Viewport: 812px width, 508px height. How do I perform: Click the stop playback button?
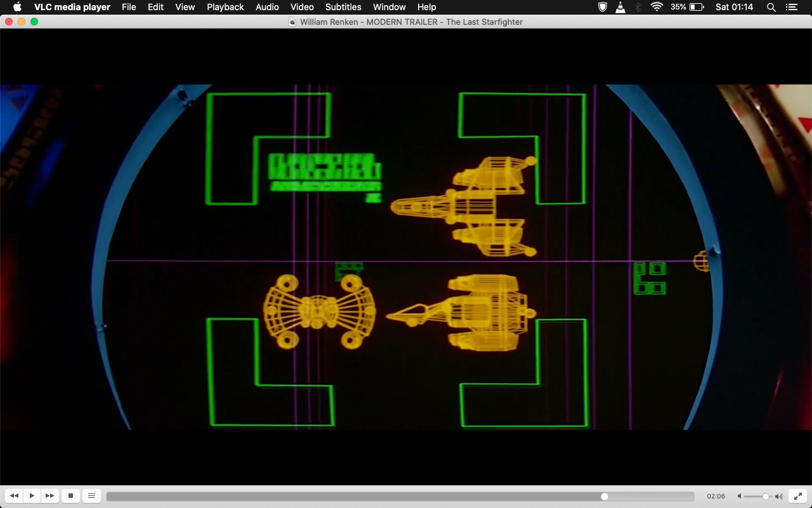tap(71, 496)
